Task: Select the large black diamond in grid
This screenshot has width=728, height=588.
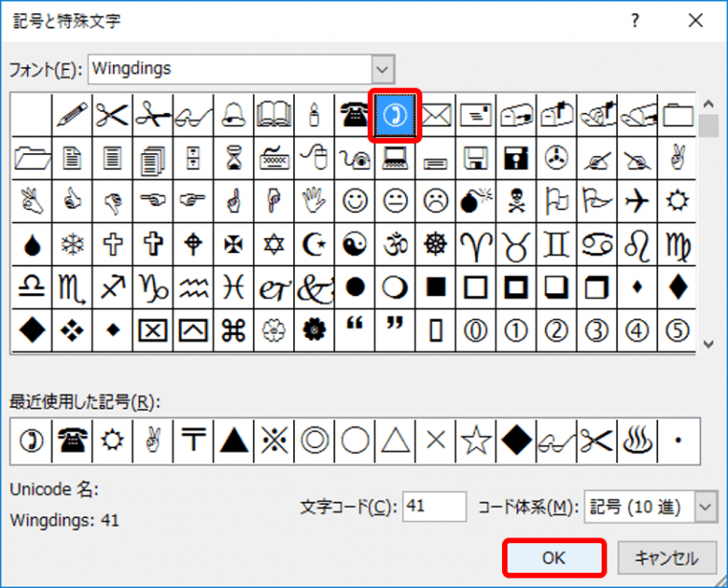Action: tap(32, 330)
